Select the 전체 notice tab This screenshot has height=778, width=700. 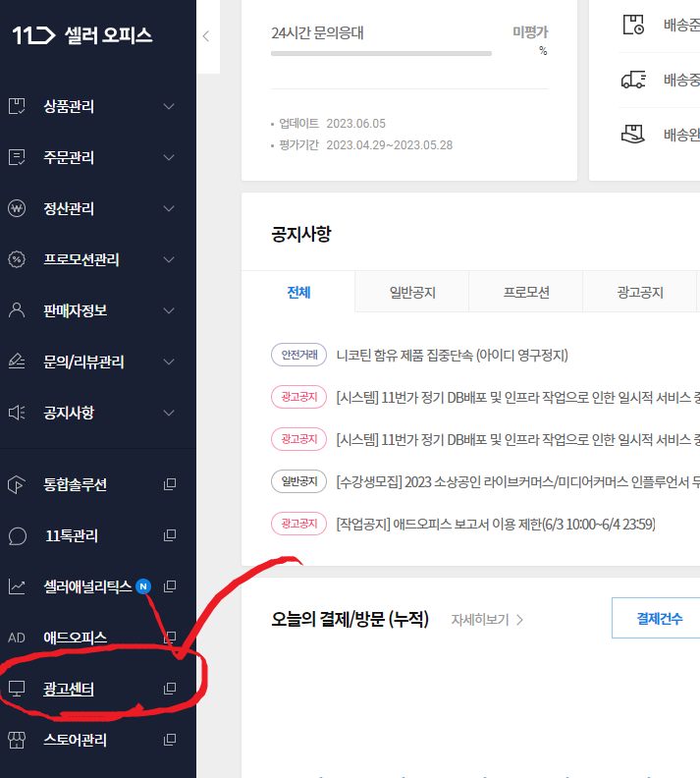click(298, 292)
